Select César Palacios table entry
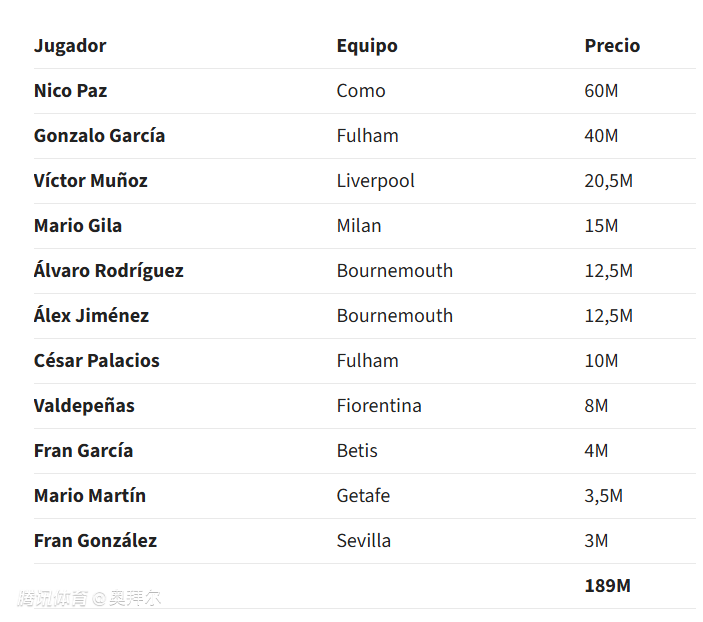703x622 pixels. [97, 361]
